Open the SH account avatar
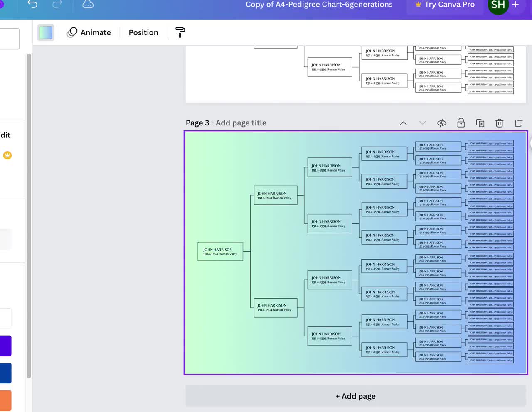The image size is (532, 412). [x=498, y=5]
